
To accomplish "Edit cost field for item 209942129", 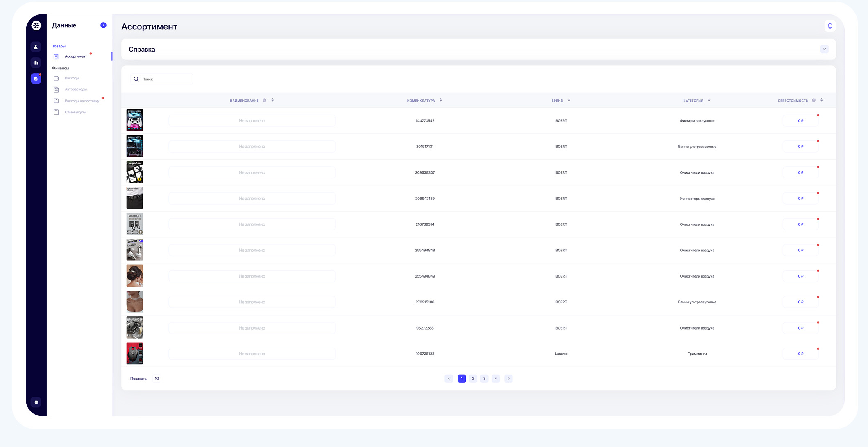I will pos(800,199).
